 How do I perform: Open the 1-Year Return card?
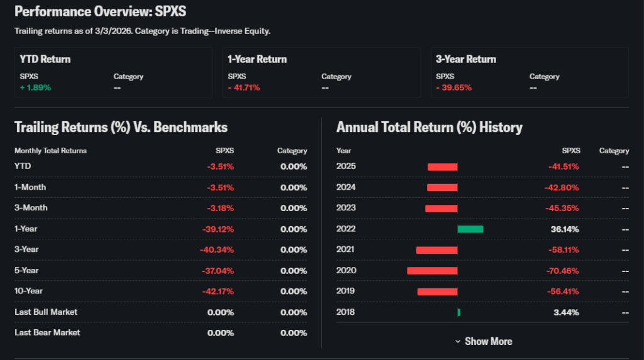coord(321,72)
